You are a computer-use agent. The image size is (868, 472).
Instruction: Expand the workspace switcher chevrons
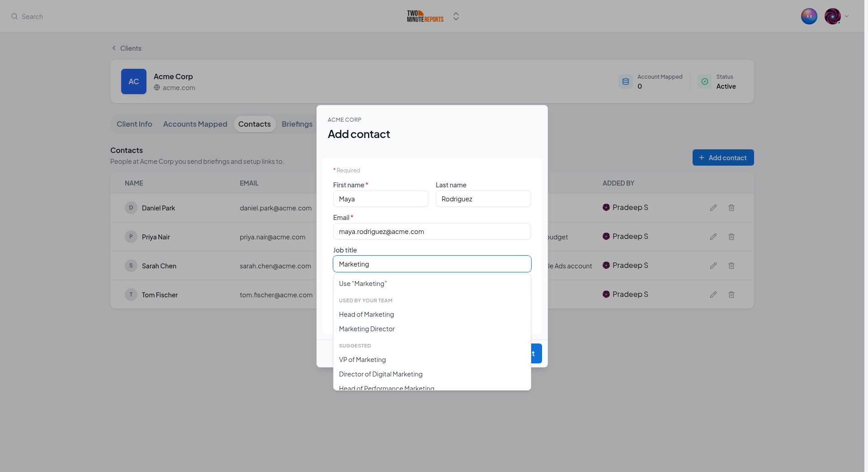pos(456,16)
